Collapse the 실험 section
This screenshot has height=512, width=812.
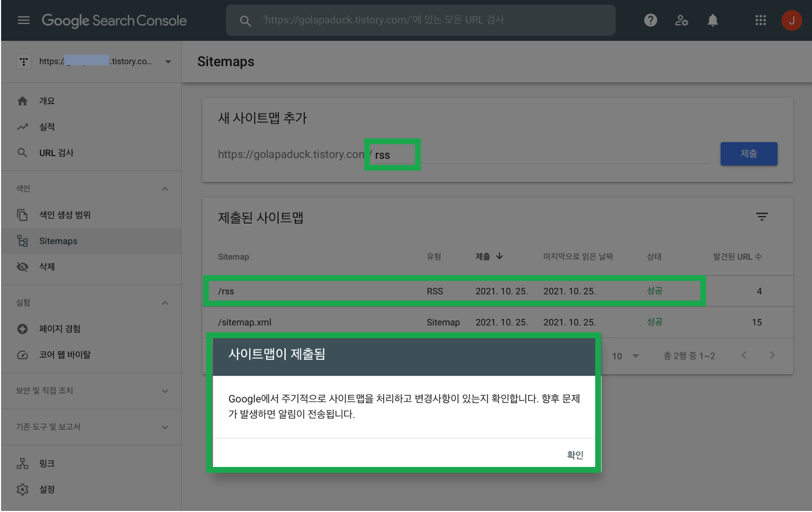(x=165, y=303)
